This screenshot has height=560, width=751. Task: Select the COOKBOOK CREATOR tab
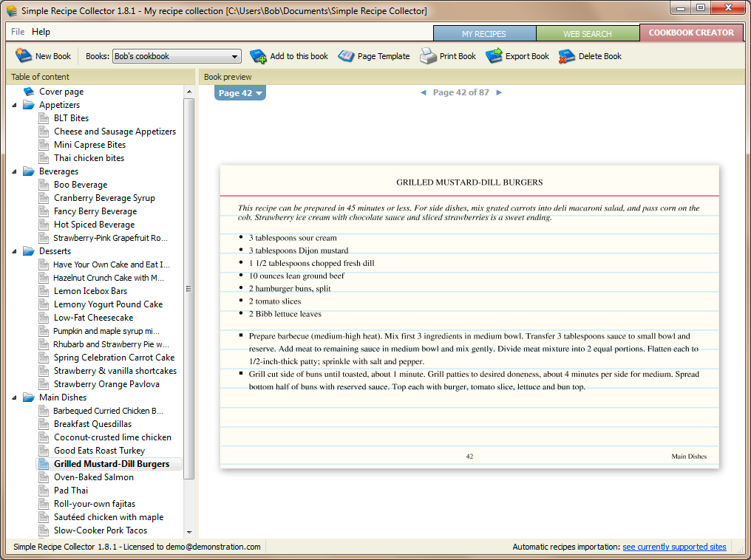[x=690, y=33]
